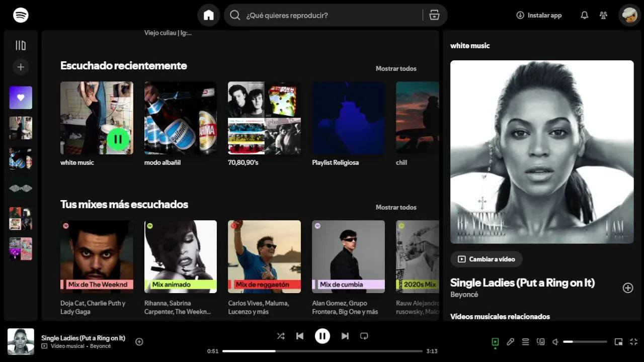Open the waveform sidebar item

pyautogui.click(x=21, y=188)
